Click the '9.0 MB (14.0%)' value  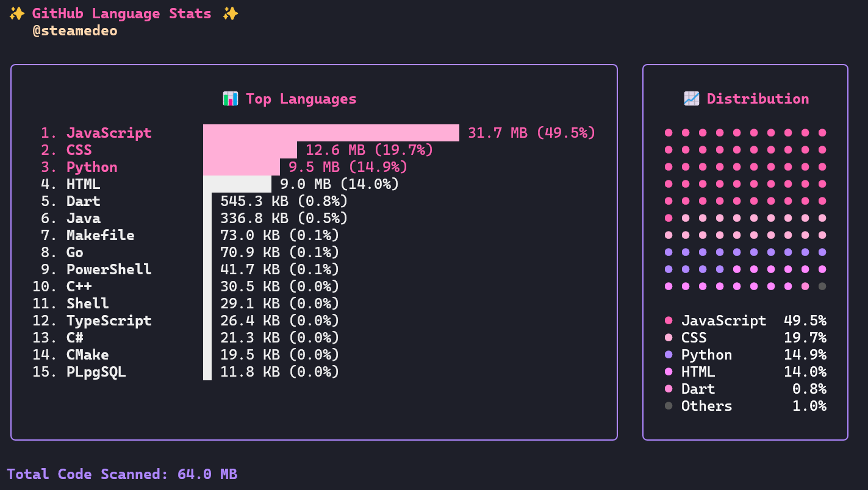340,184
